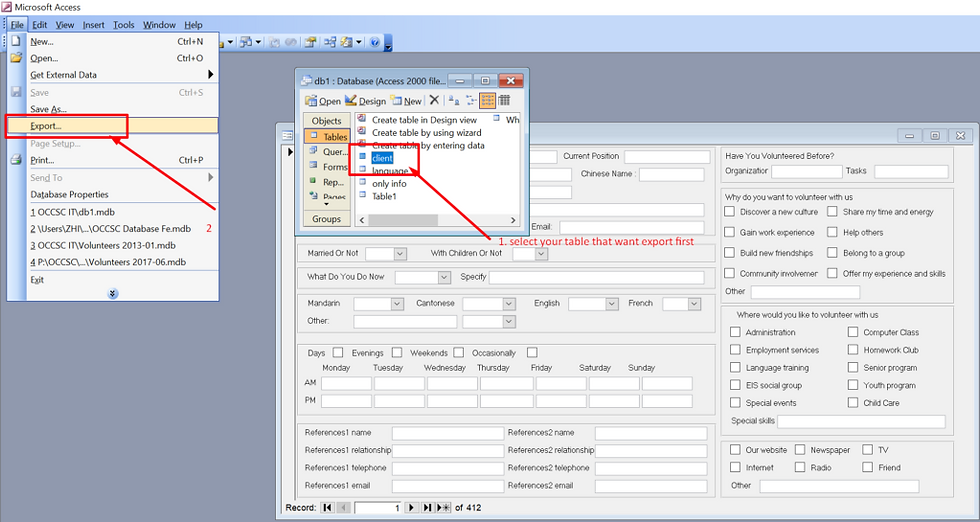Screen dimensions: 980x522
Task: Open the Cantonese level dropdown
Action: (x=509, y=304)
